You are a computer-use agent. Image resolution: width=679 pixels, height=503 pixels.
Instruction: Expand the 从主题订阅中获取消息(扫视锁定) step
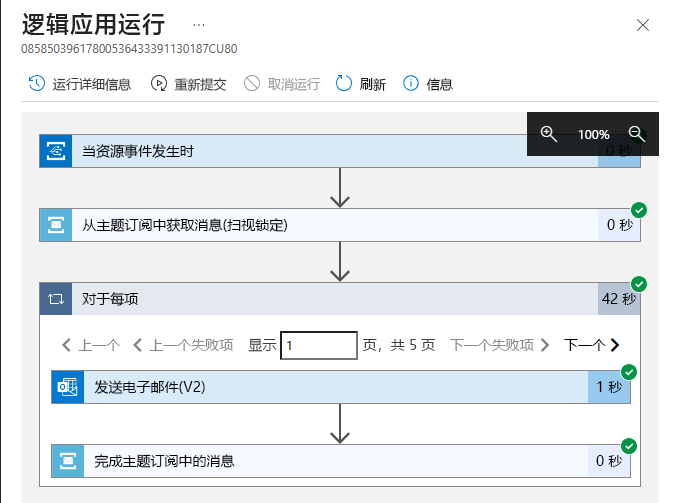[x=340, y=225]
